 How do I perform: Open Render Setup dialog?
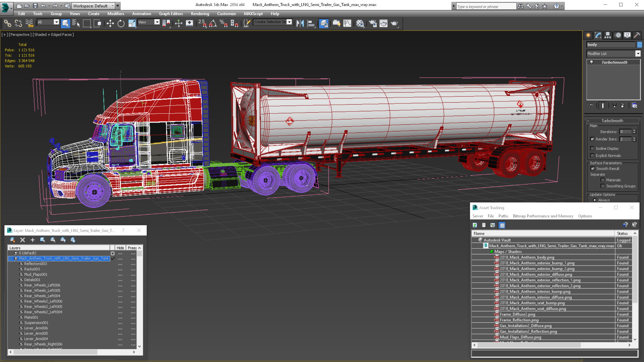click(373, 23)
